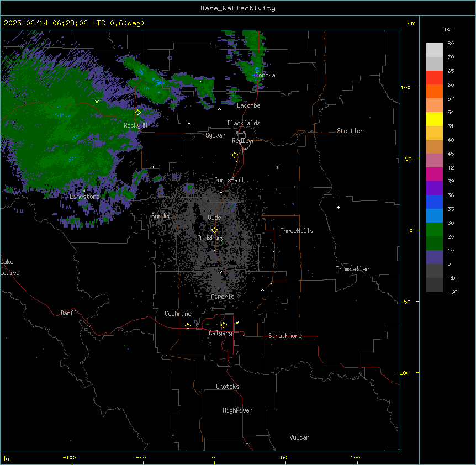This screenshot has width=476, height=465.
Task: Click the Olds town label
Action: 214,218
